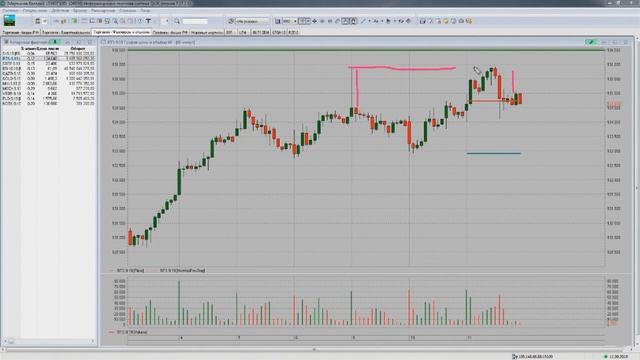This screenshot has width=640, height=360.
Task: Switch to the Мировые индексы tab
Action: 207,32
